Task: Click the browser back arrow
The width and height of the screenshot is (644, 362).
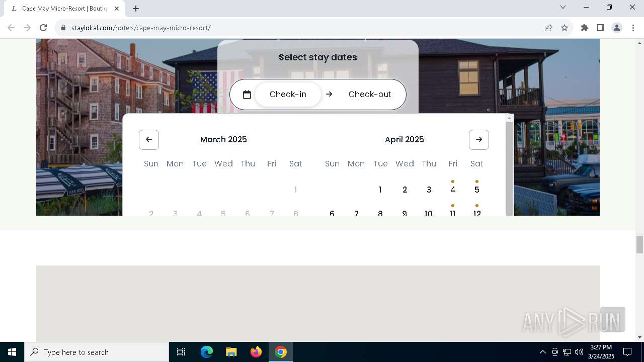Action: tap(11, 28)
